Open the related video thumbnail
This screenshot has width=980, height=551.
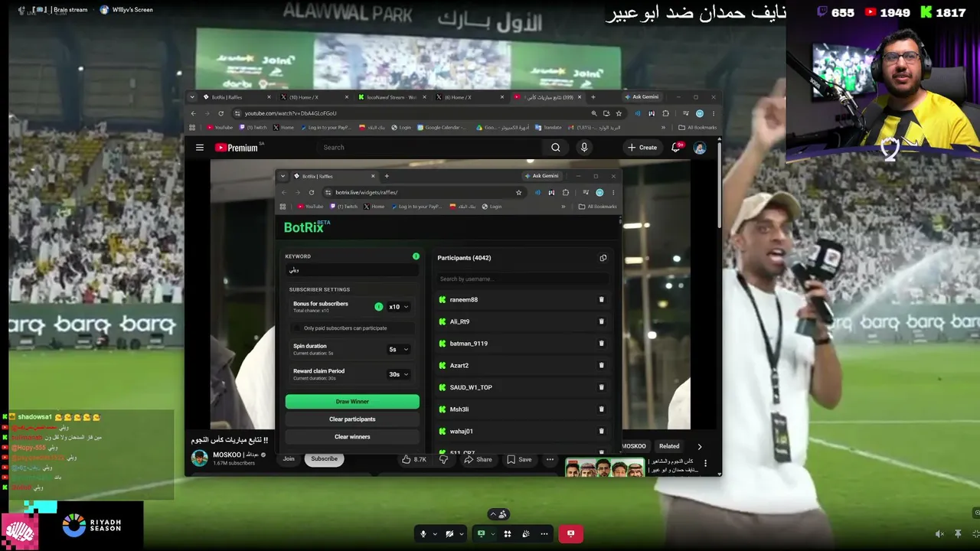click(x=605, y=467)
